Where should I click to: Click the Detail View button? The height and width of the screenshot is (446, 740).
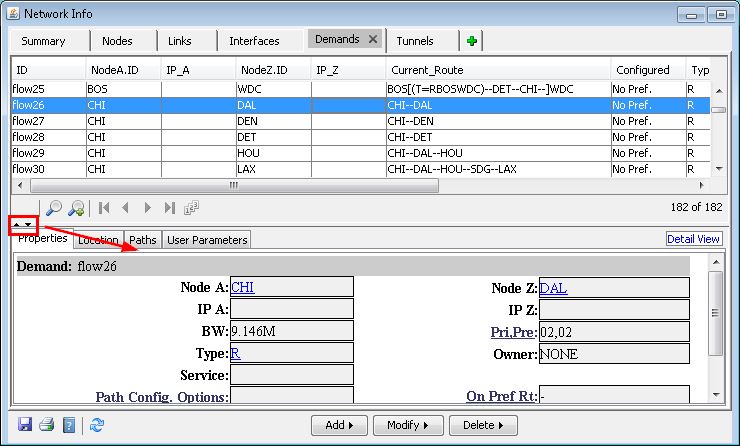pyautogui.click(x=694, y=239)
